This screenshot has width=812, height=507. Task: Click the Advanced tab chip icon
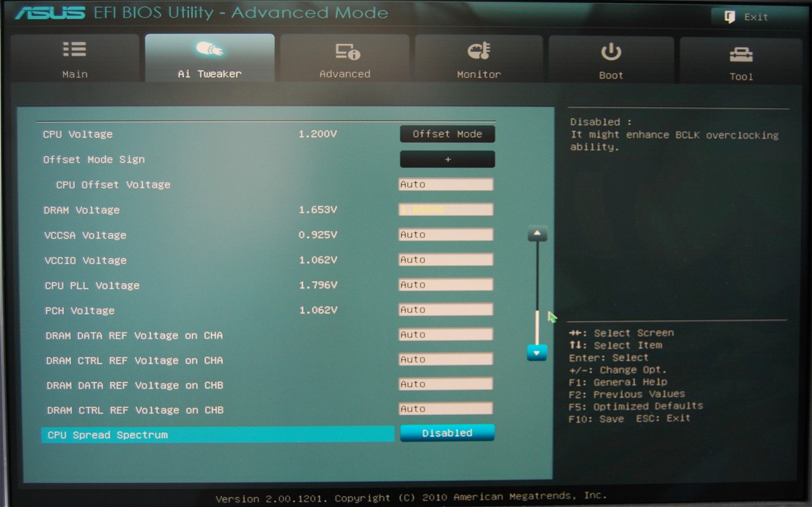point(346,51)
